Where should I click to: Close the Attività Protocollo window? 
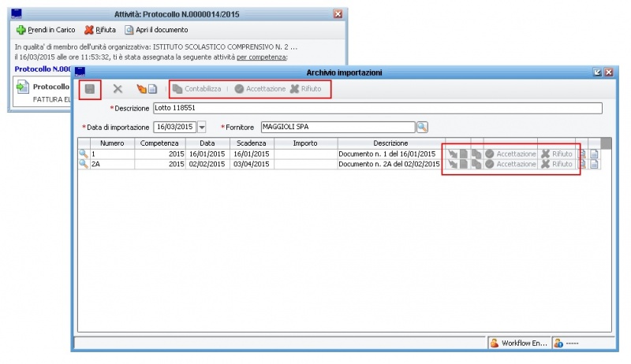(338, 14)
